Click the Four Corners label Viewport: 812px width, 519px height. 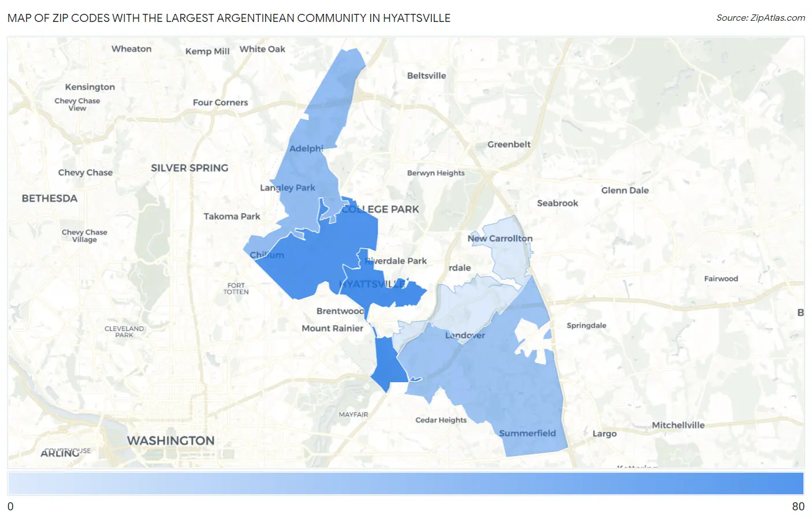(220, 103)
